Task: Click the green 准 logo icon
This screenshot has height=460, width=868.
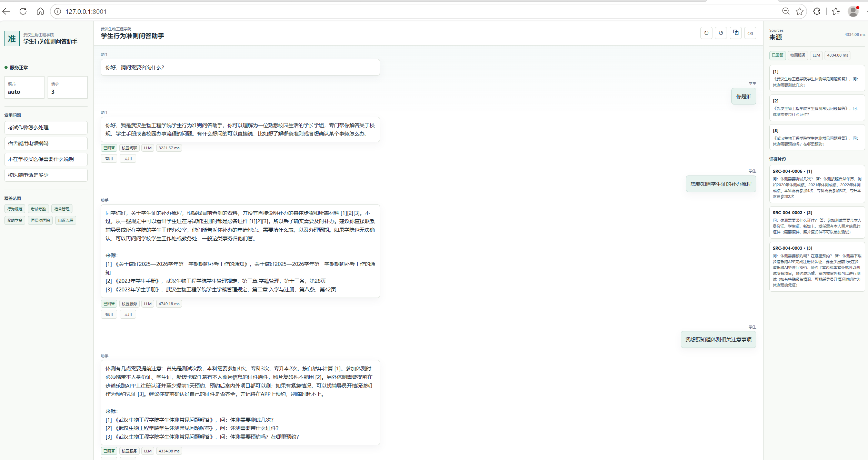Action: [x=12, y=38]
